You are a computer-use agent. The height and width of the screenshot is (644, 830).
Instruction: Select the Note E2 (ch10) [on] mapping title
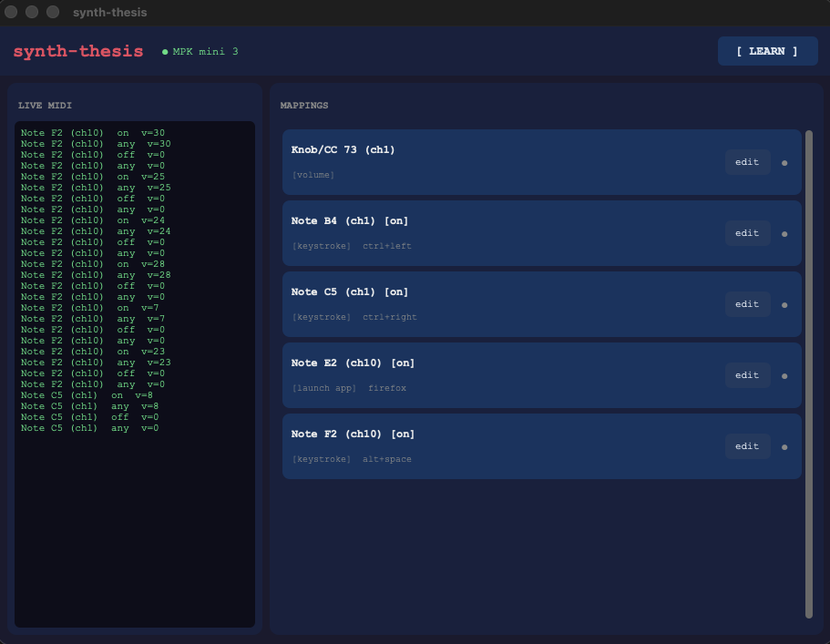[353, 363]
